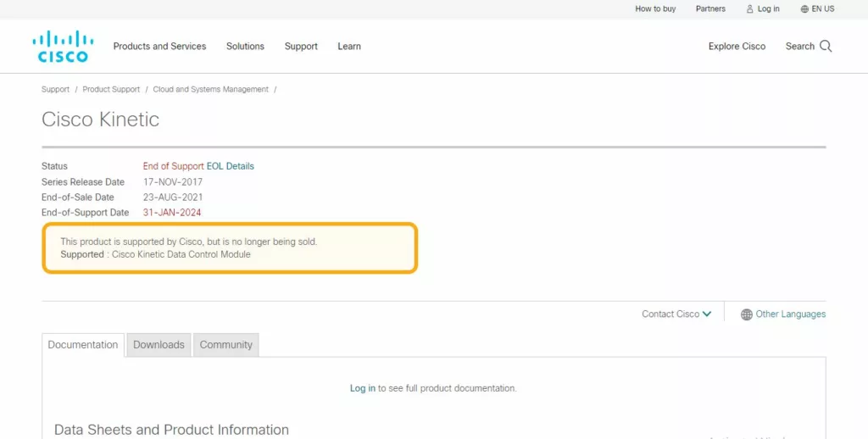Click the 23-AUG-2021 end-of-sale date

point(173,197)
